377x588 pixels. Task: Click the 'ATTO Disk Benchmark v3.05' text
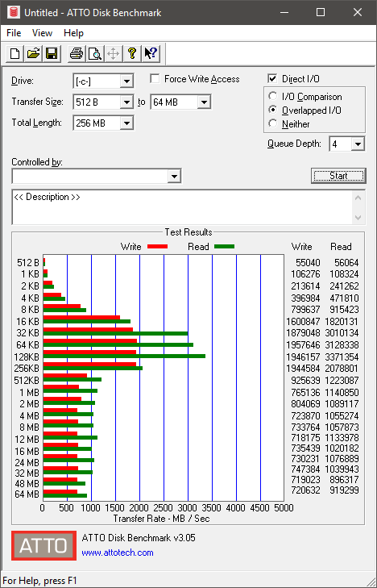coord(139,538)
